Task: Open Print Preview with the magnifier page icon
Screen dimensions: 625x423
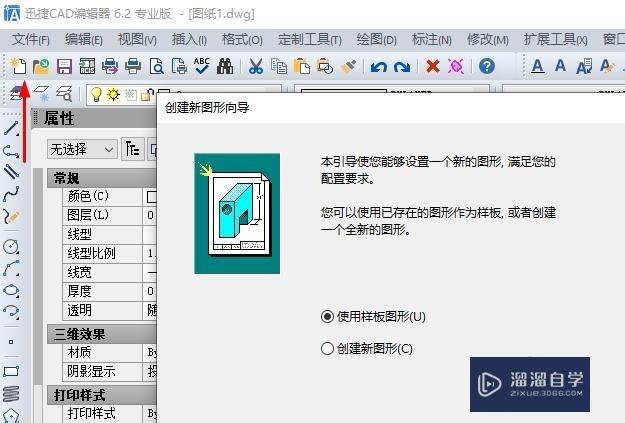Action: [x=156, y=66]
